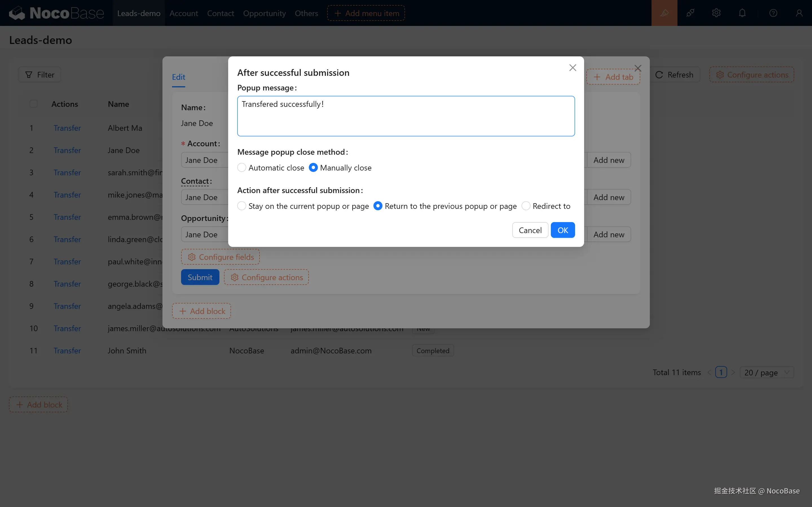
Task: Click the John Smith name cell
Action: click(x=127, y=350)
